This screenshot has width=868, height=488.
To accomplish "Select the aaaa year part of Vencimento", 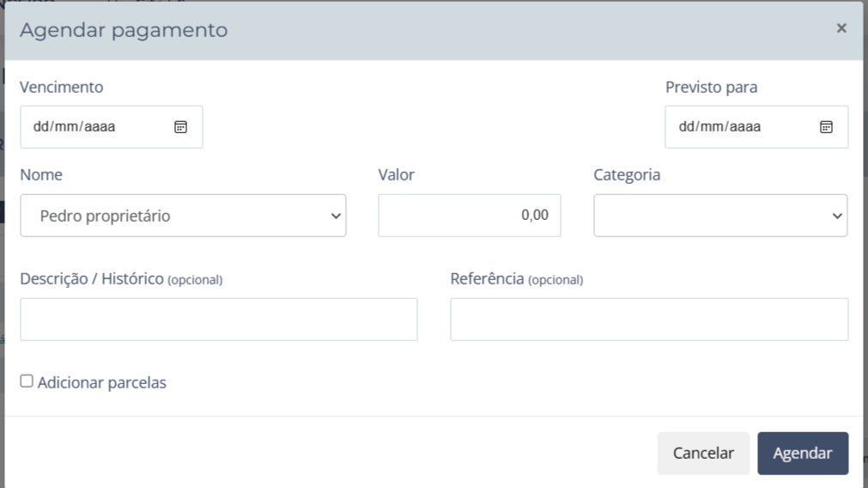I will pyautogui.click(x=100, y=127).
